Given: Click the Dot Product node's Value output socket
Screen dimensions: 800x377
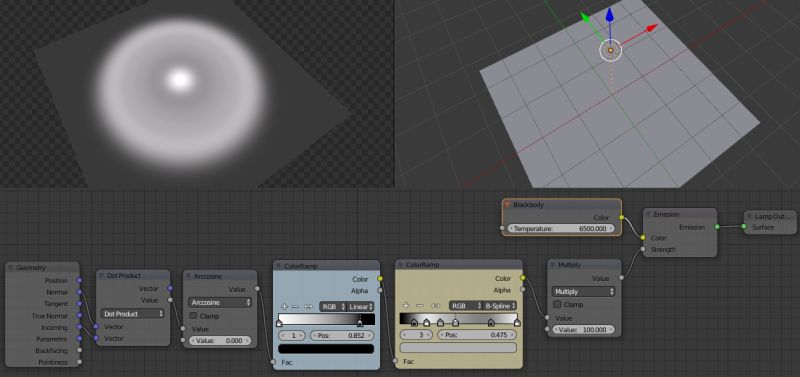Looking at the screenshot, I should pyautogui.click(x=170, y=300).
